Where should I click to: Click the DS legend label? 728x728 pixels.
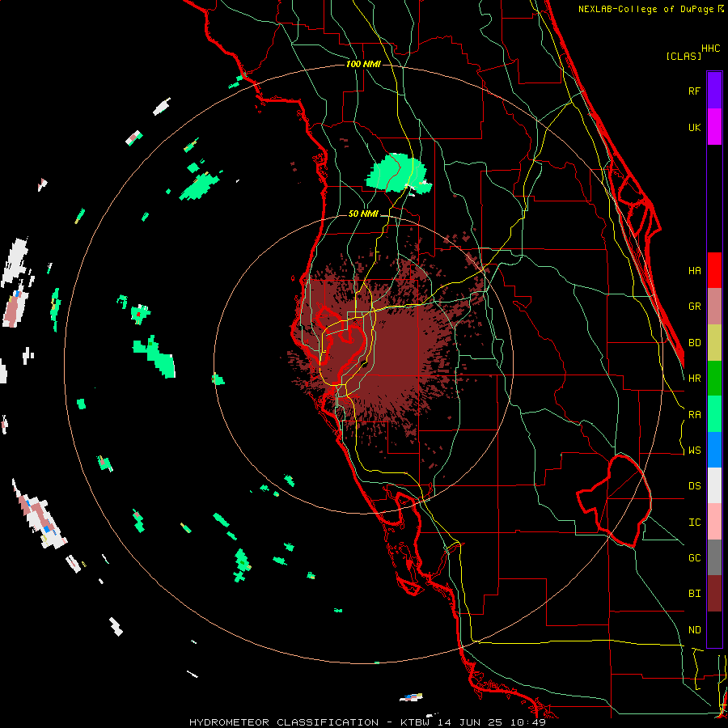tap(694, 486)
